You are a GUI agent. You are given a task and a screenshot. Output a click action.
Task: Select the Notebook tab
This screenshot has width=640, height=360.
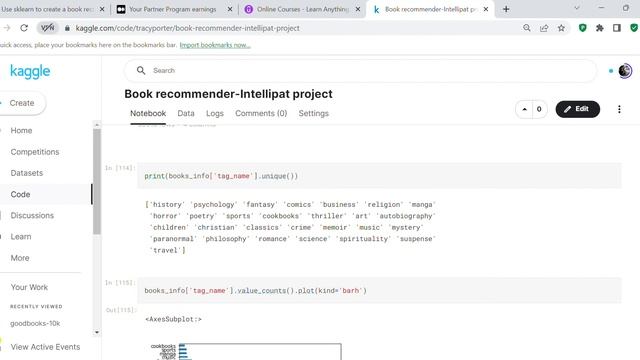(x=148, y=113)
